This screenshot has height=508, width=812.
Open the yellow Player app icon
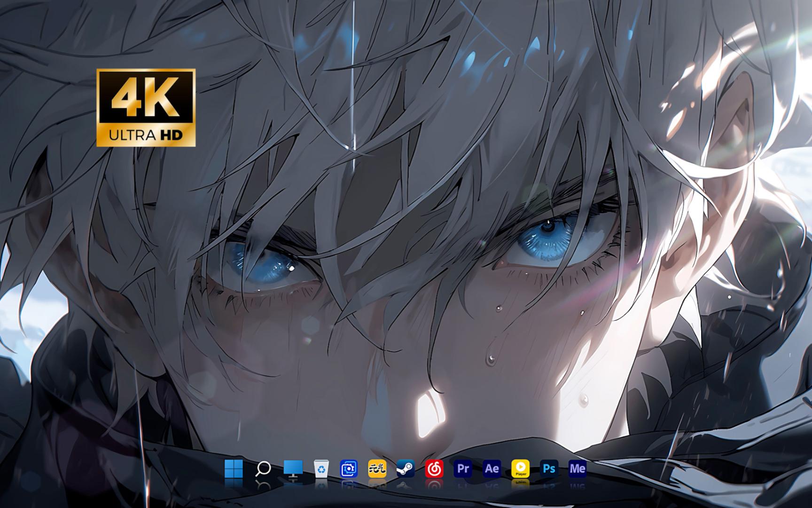click(521, 468)
